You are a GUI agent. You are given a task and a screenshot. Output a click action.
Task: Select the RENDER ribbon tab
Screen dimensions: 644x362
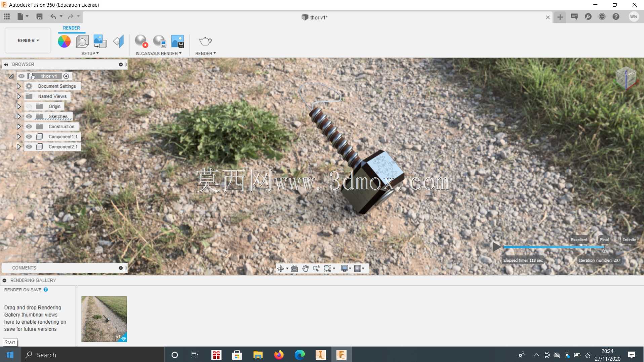pos(72,28)
